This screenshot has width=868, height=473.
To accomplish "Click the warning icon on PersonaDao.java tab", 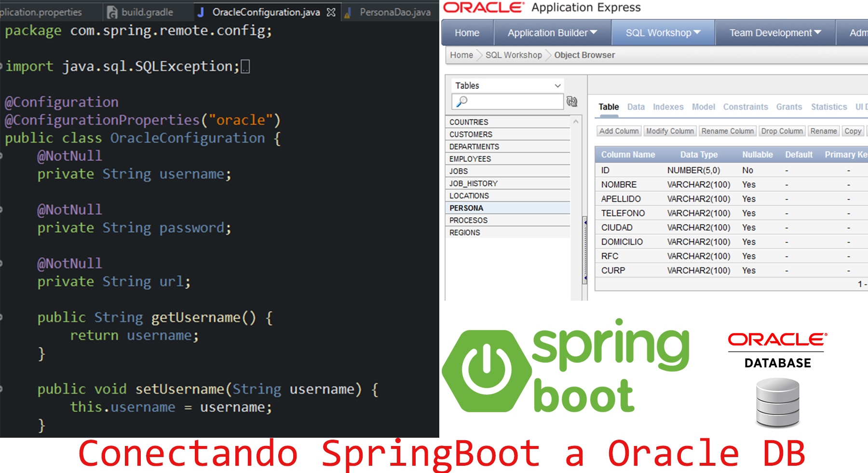I will coord(346,12).
